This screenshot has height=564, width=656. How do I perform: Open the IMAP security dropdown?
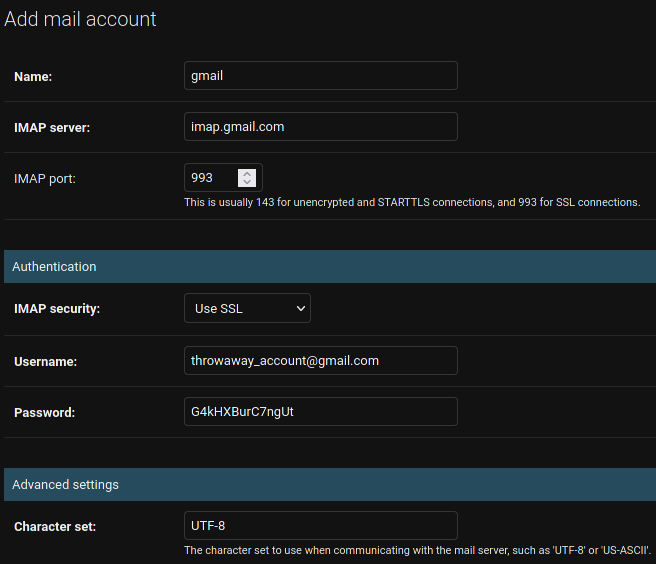(247, 308)
